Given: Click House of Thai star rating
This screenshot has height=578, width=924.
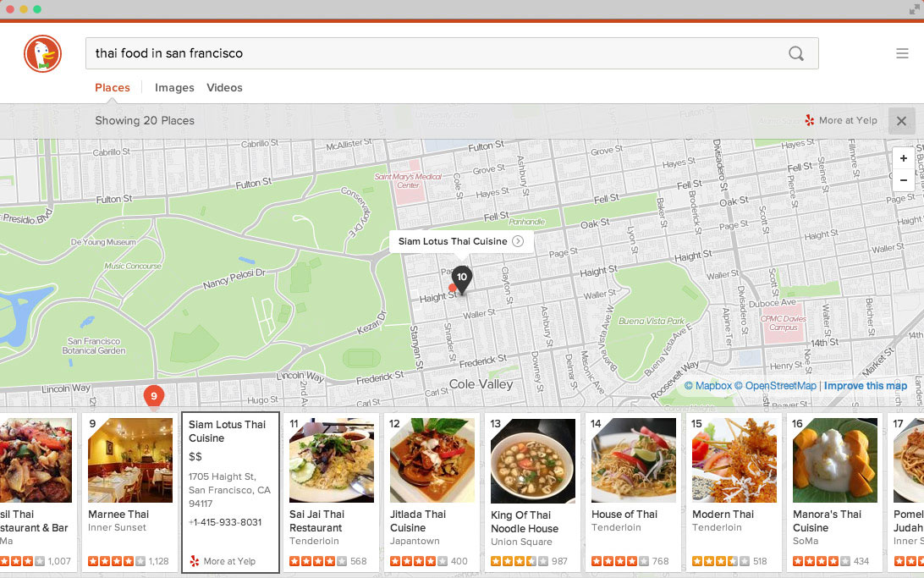Looking at the screenshot, I should pos(620,561).
